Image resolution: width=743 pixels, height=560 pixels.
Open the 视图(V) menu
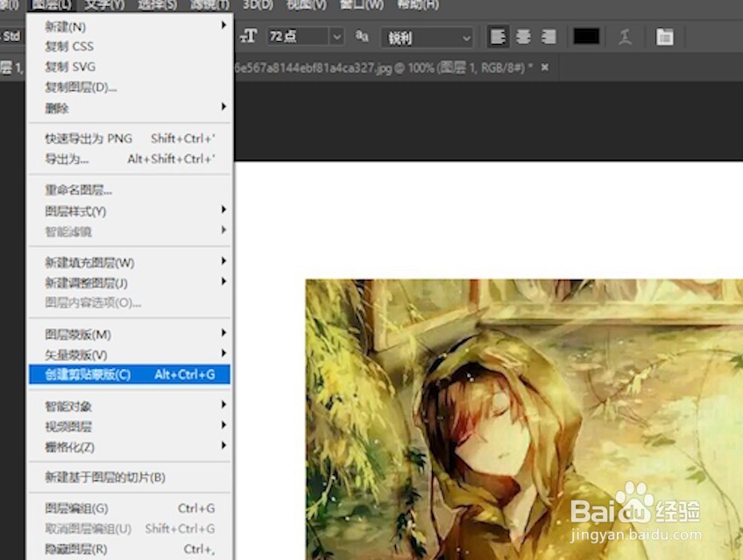(307, 4)
